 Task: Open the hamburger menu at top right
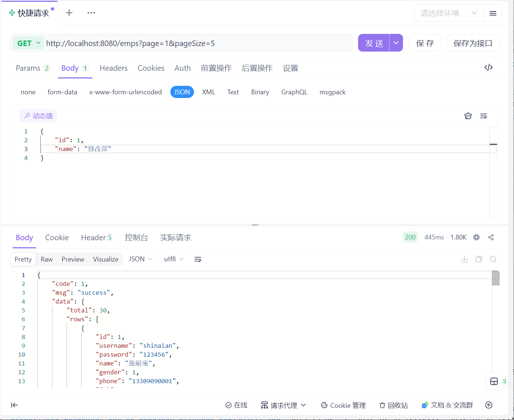pos(493,13)
